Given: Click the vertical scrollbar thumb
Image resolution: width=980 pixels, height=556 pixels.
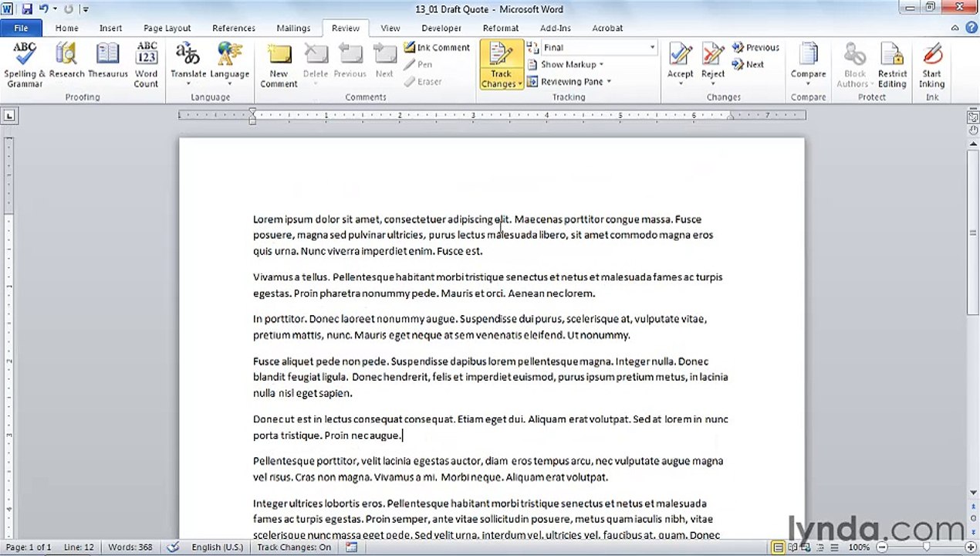Looking at the screenshot, I should 973,232.
